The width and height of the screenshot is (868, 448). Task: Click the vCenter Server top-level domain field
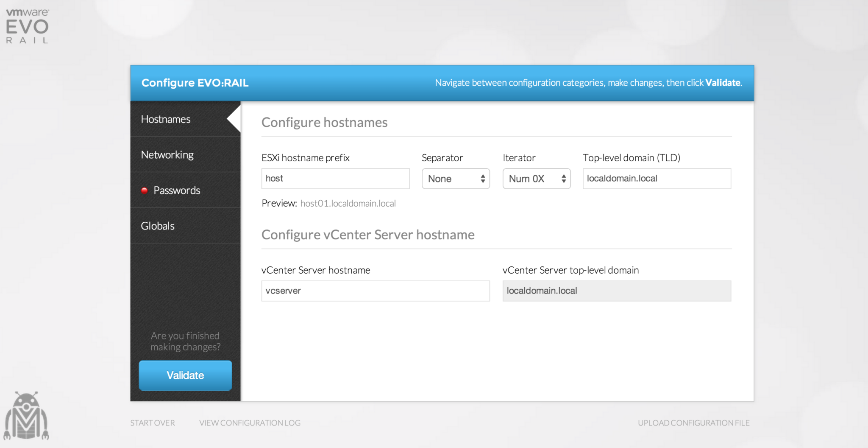point(617,291)
